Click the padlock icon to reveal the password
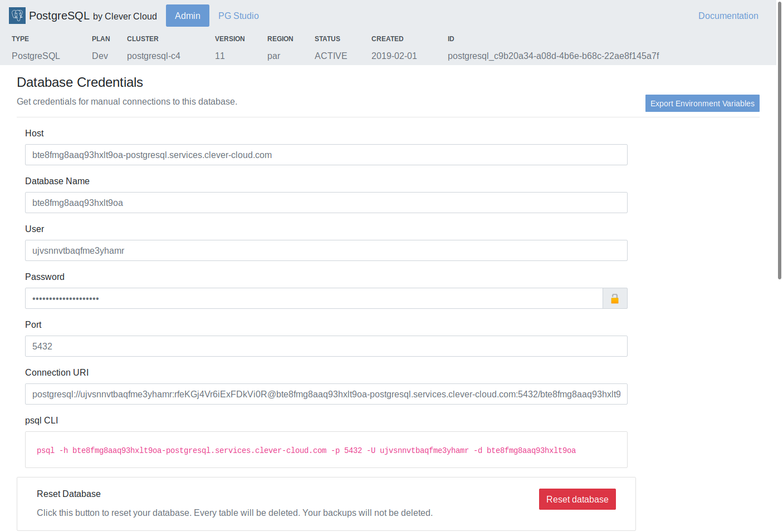The width and height of the screenshot is (783, 532). [615, 298]
